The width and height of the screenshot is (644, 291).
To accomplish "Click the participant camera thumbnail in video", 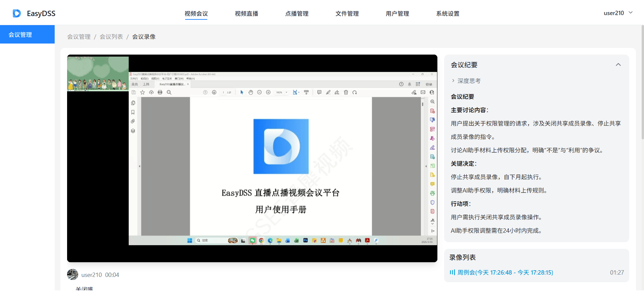I will pyautogui.click(x=98, y=74).
